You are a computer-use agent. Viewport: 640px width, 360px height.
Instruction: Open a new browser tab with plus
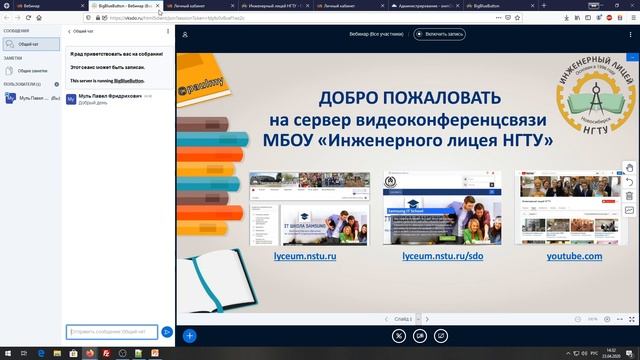pos(544,6)
